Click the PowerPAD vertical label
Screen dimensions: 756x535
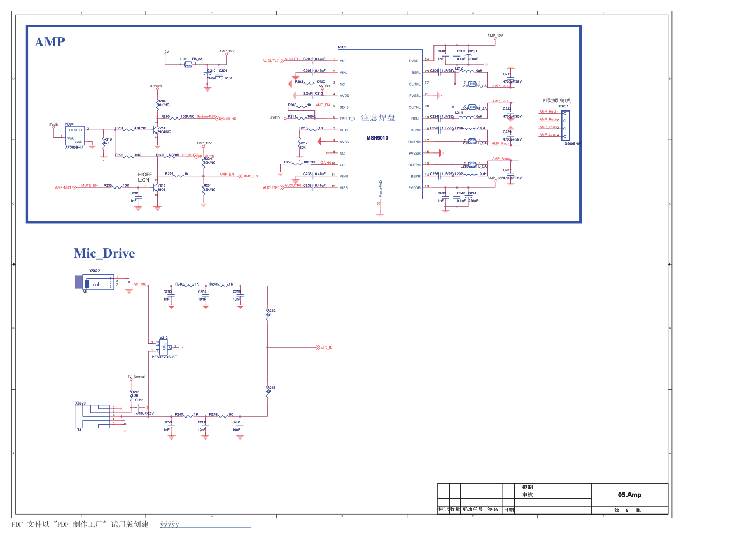(x=380, y=189)
